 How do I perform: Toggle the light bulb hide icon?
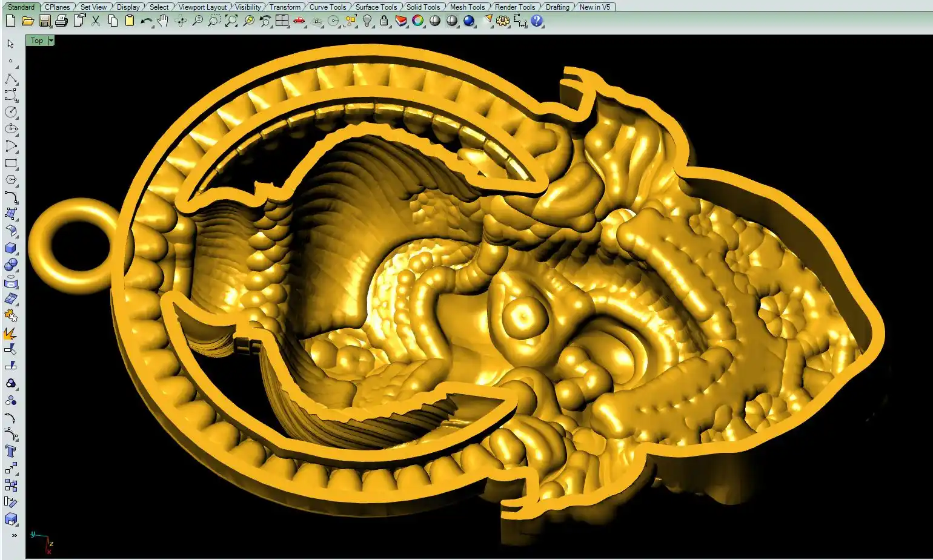click(367, 21)
